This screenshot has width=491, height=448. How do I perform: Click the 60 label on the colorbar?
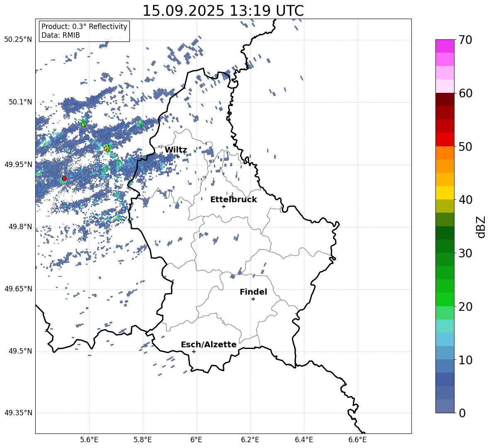(x=465, y=93)
